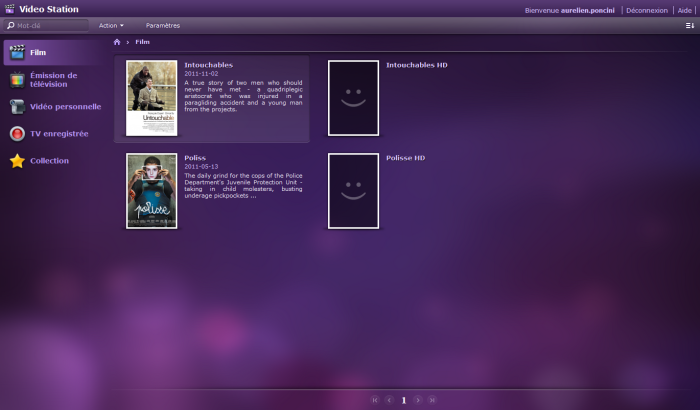Go to the next page in pagination
Image resolution: width=700 pixels, height=410 pixels.
pos(418,400)
